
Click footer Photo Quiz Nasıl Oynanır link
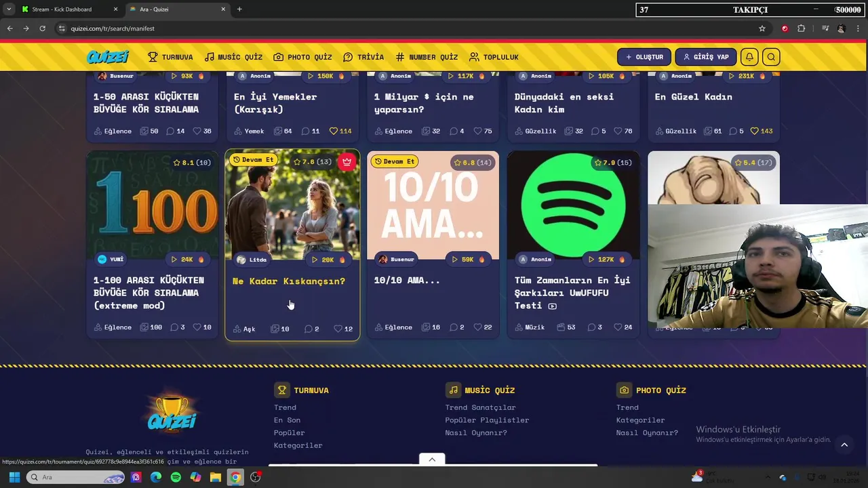[647, 432]
